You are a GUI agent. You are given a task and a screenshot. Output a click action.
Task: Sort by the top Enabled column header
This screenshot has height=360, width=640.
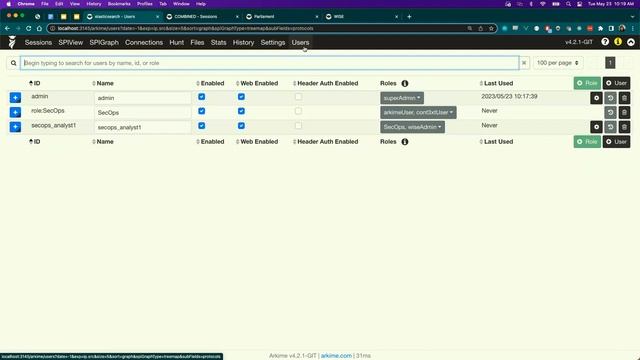click(x=210, y=83)
